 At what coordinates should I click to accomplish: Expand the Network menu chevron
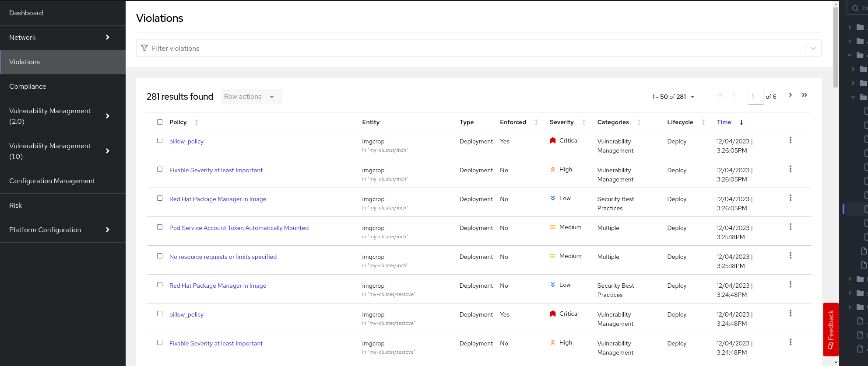[x=108, y=37]
